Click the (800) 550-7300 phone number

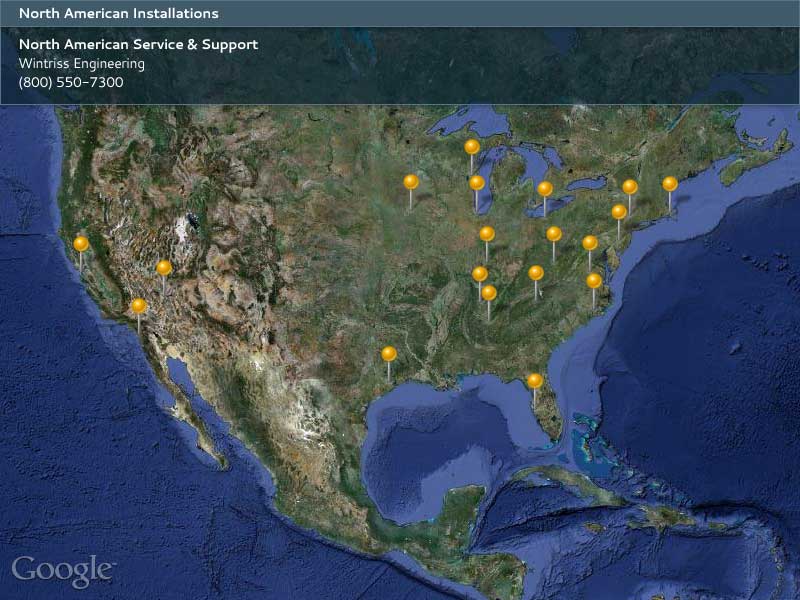pyautogui.click(x=71, y=82)
